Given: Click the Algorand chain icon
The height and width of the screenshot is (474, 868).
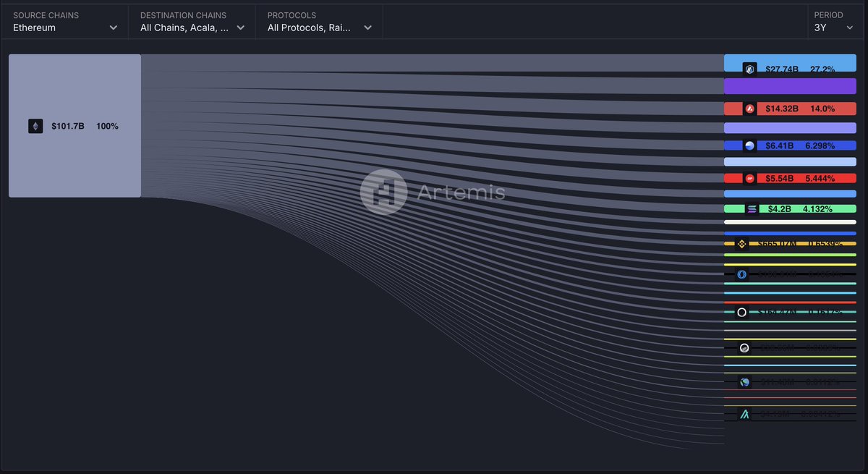Looking at the screenshot, I should (744, 414).
